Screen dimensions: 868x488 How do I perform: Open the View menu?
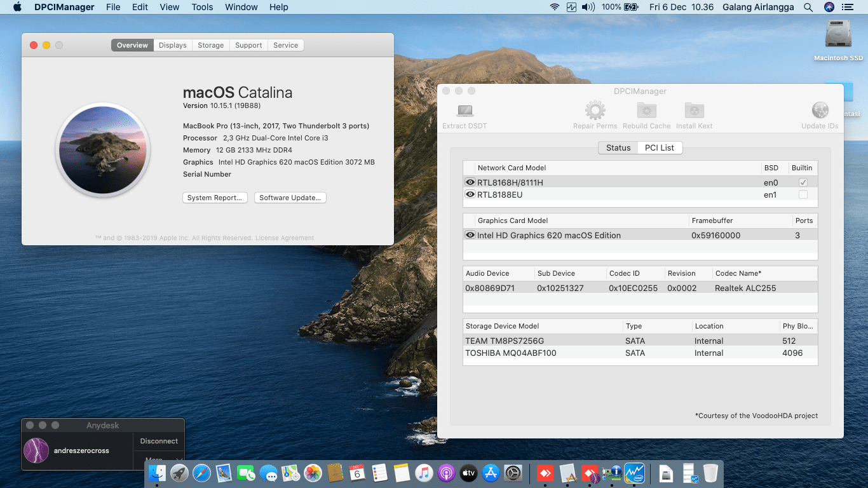(170, 7)
